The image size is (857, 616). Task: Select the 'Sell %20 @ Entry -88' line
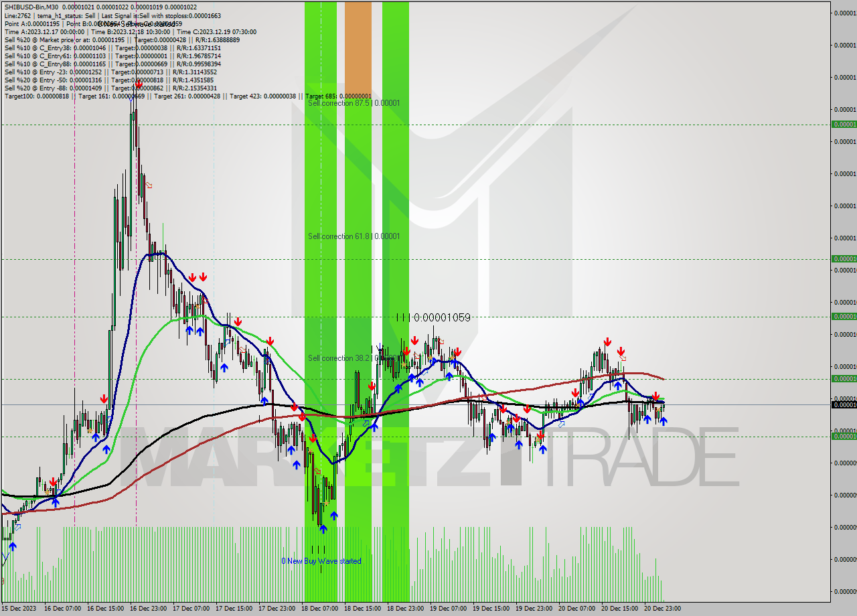(x=110, y=88)
